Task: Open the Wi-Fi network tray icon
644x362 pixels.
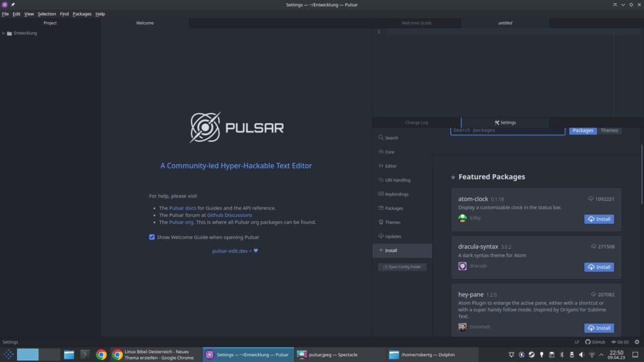Action: [x=592, y=354]
